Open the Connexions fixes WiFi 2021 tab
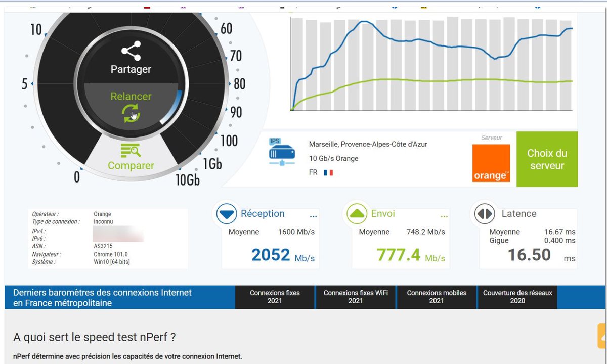 coord(356,297)
